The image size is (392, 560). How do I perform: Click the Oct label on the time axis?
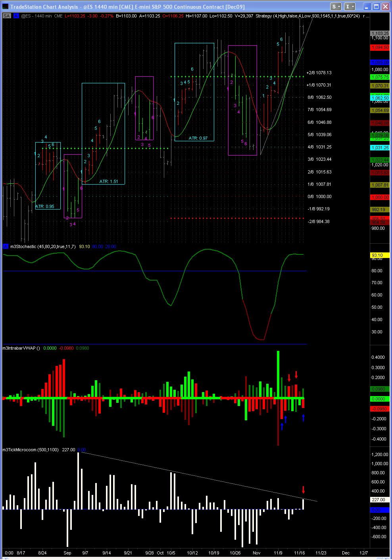160,553
